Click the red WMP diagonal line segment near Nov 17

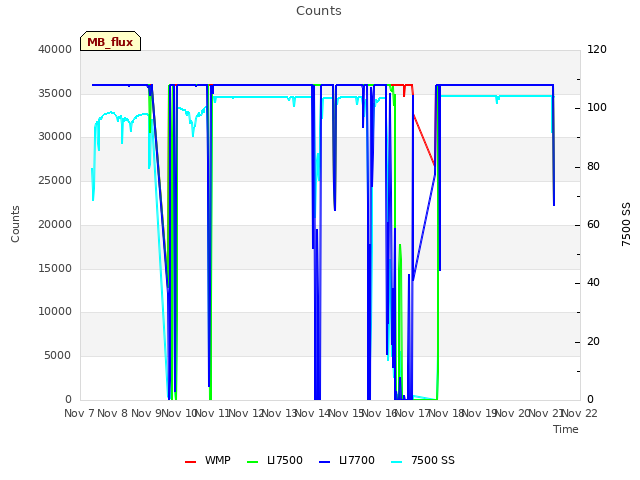(424, 141)
